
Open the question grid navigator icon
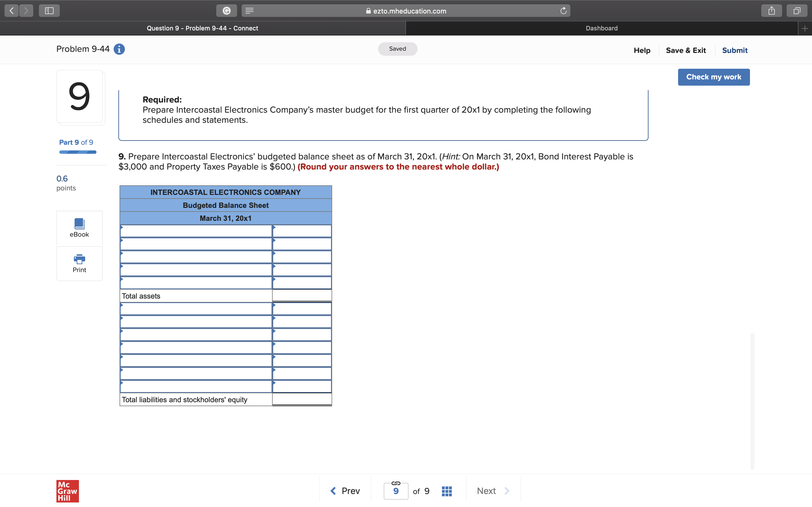point(447,491)
